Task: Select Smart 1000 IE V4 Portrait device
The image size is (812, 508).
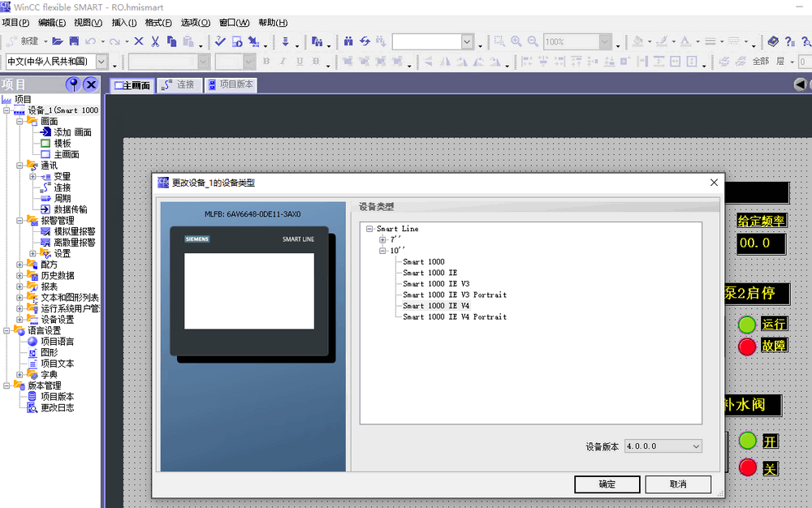Action: [x=455, y=317]
